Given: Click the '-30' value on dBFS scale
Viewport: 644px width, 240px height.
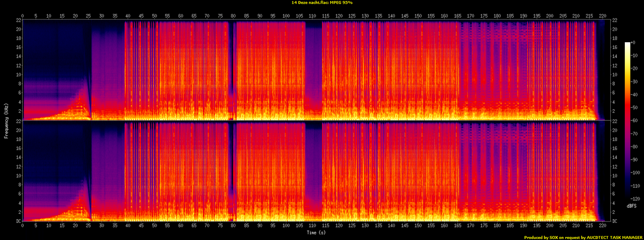Looking at the screenshot, I should (x=634, y=82).
